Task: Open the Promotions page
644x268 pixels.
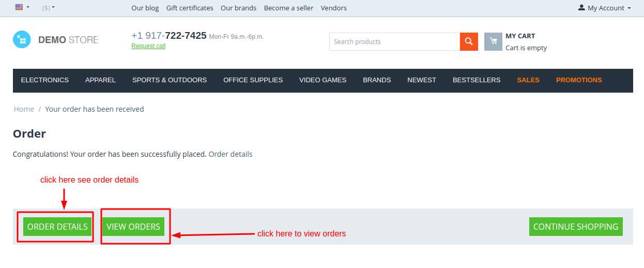Action: [x=578, y=80]
